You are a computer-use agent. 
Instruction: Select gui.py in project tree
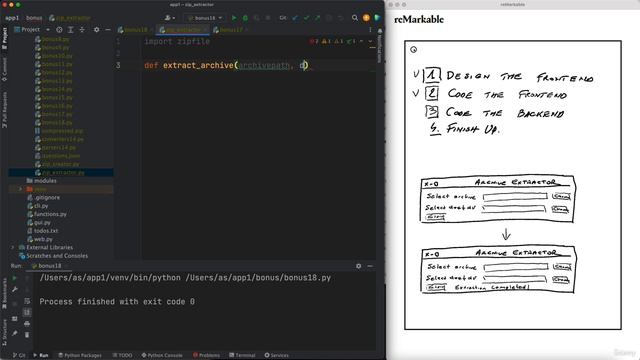click(x=39, y=223)
